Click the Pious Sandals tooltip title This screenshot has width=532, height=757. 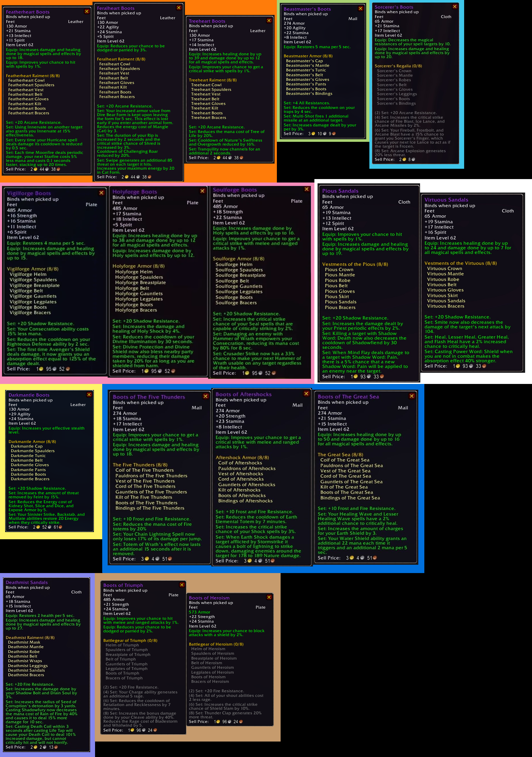[340, 191]
